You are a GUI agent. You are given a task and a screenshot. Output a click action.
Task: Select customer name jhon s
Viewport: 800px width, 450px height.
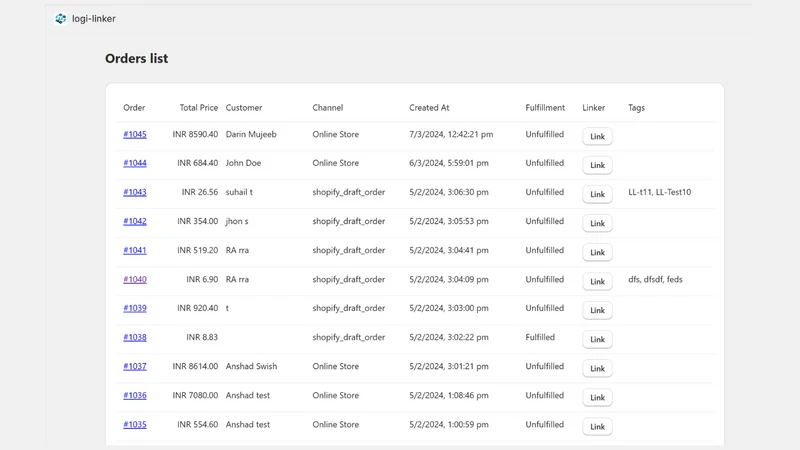237,221
